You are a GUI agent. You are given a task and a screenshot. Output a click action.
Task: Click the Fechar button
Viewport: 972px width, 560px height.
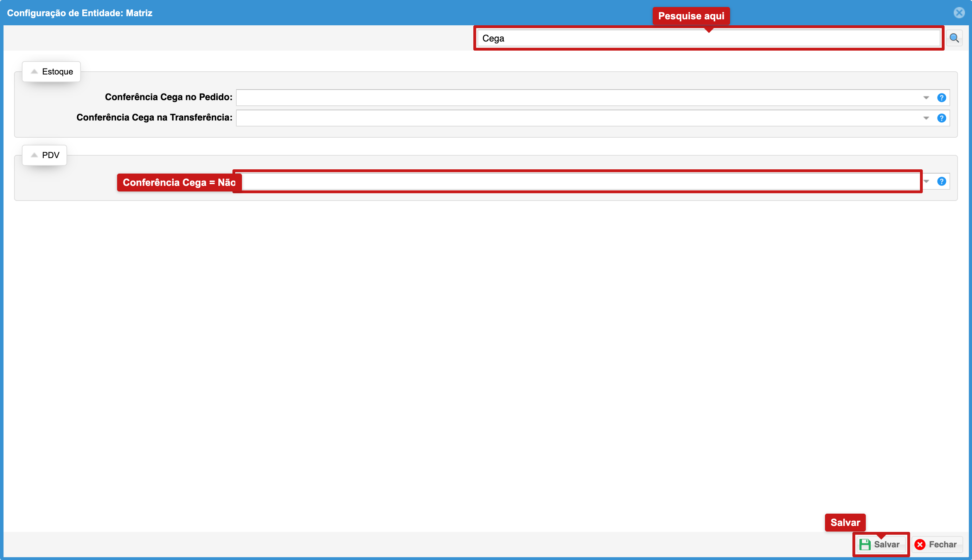pyautogui.click(x=937, y=544)
